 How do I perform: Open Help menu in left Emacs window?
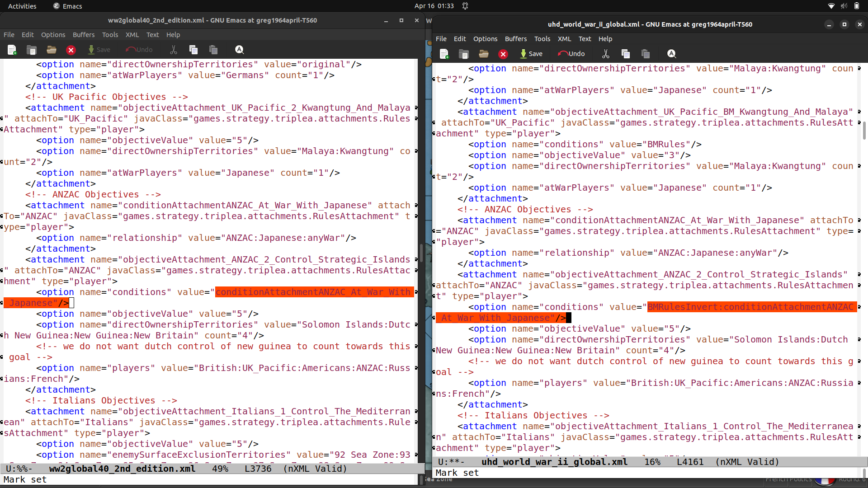coord(173,35)
